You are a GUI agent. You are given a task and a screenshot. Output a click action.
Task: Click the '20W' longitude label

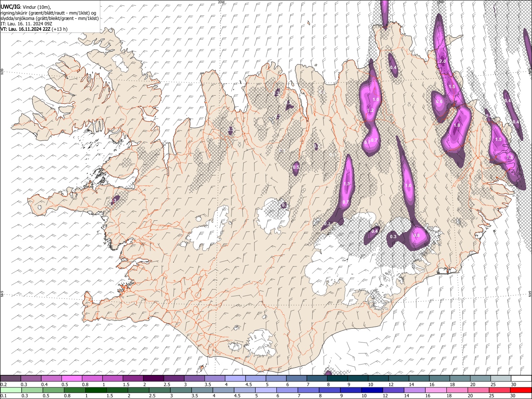coord(221,2)
